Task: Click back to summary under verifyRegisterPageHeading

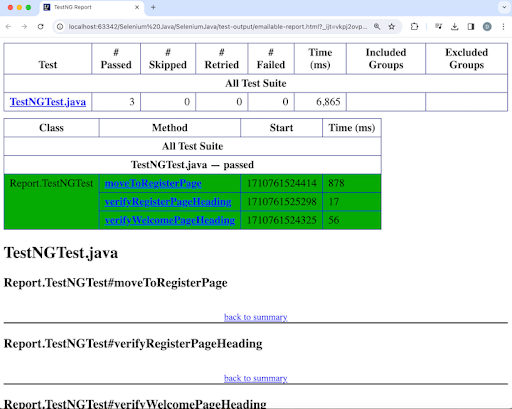Action: tap(256, 378)
